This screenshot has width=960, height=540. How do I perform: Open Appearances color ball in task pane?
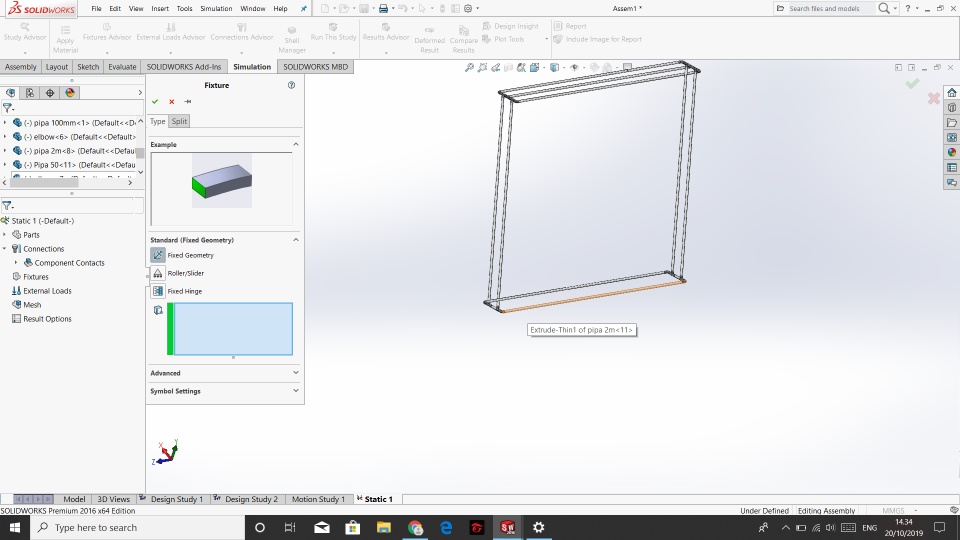coord(951,152)
